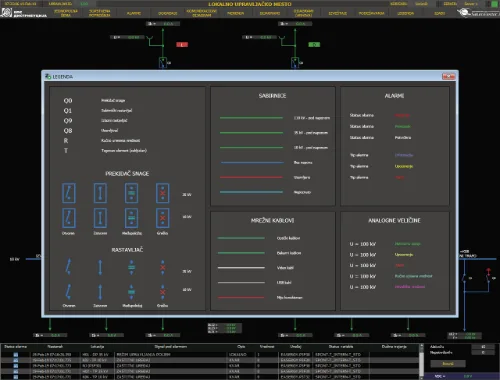
Task: Open the ALARMI menu item
Action: pos(134,13)
